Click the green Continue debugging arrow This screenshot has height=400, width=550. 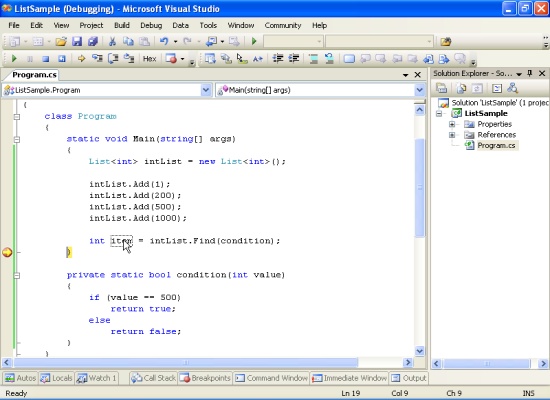click(x=14, y=59)
